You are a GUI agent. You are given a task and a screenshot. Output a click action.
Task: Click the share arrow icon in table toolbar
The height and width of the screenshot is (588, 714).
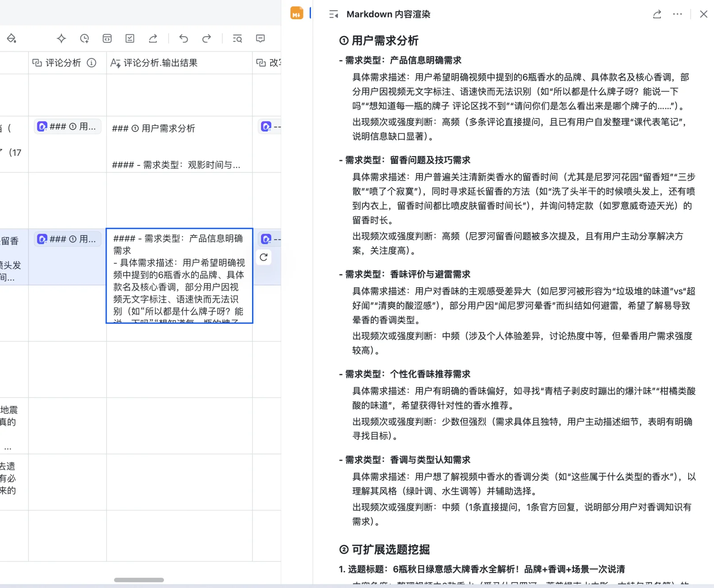pyautogui.click(x=153, y=39)
